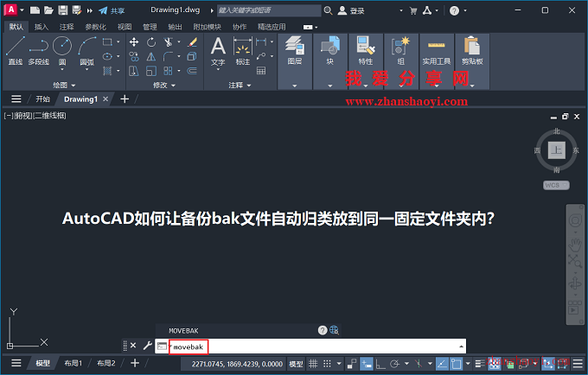Switch to the 视图 ribbon tab
588x375 pixels.
pyautogui.click(x=125, y=27)
